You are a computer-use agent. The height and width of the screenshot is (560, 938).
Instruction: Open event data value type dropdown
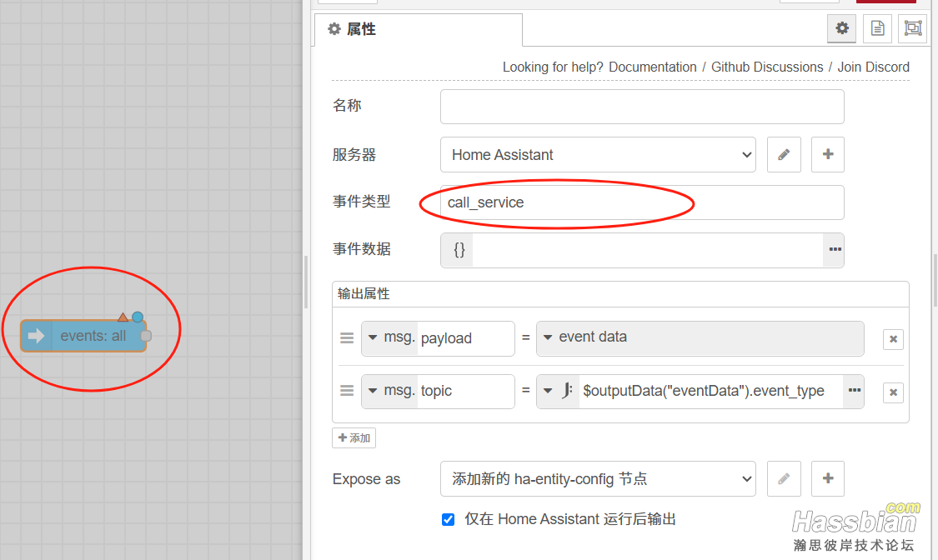(x=548, y=337)
